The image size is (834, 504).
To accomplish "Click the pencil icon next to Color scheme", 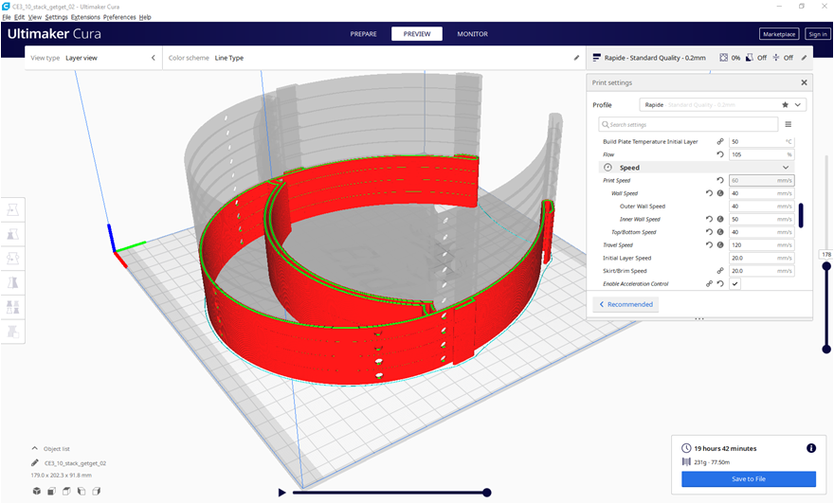I will (x=576, y=58).
